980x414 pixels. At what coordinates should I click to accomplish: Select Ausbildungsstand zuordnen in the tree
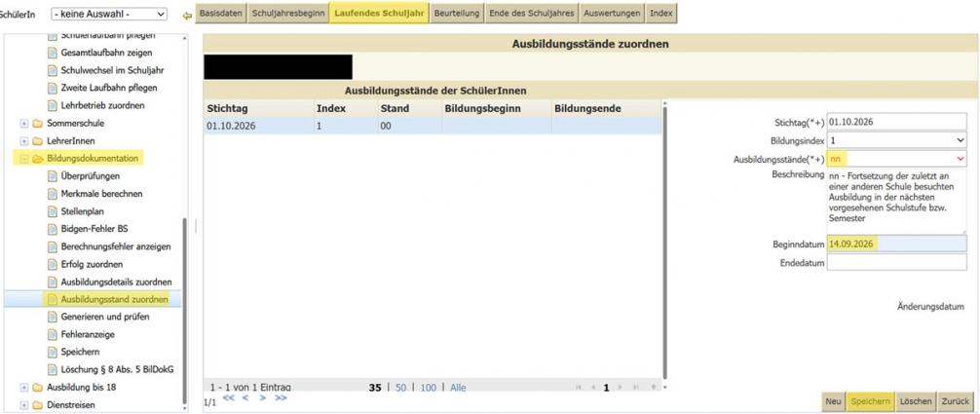point(114,300)
